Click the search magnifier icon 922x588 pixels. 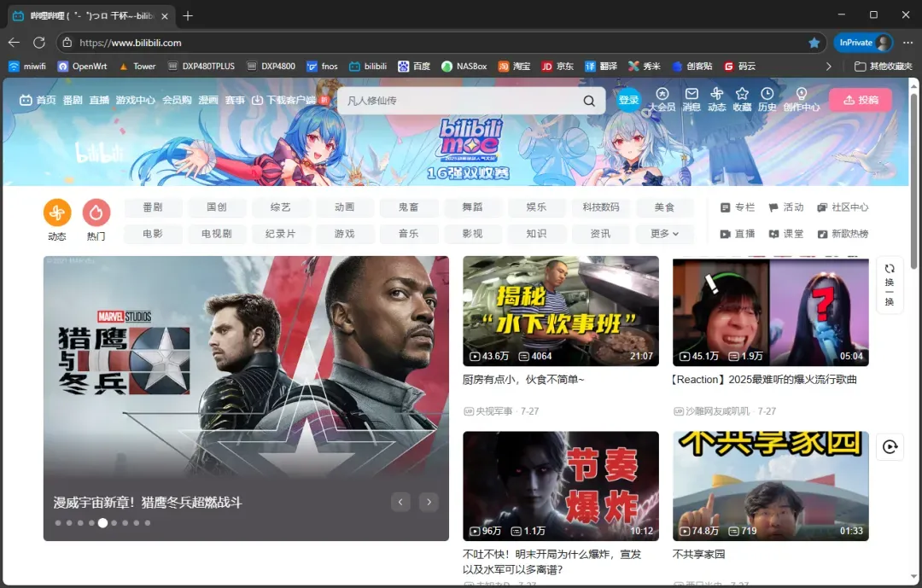[x=588, y=101]
